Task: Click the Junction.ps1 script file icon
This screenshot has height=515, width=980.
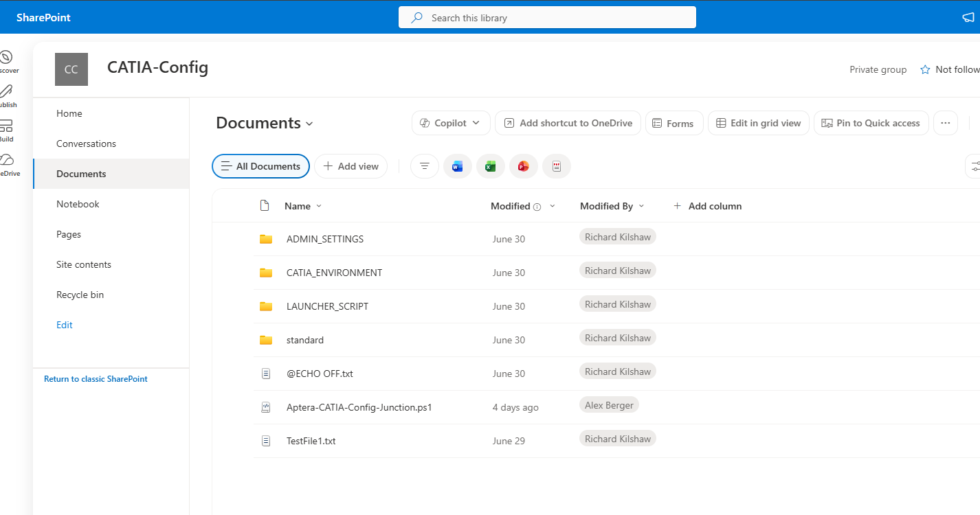Action: [266, 407]
